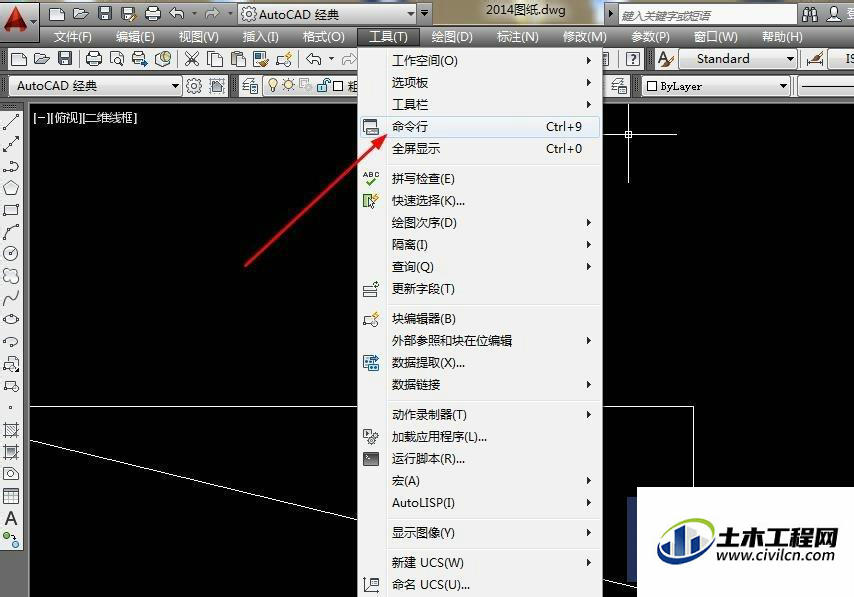854x597 pixels.
Task: Click the Save icon in Quick Access toolbar
Action: 105,14
